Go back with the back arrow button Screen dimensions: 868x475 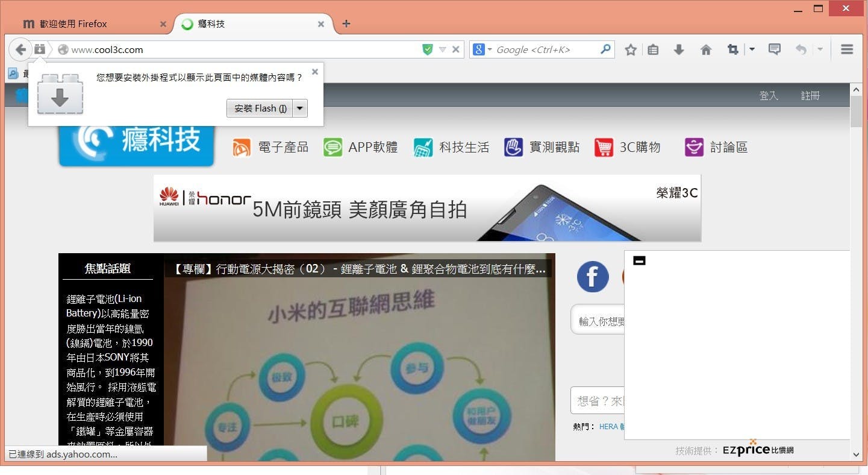click(x=20, y=49)
